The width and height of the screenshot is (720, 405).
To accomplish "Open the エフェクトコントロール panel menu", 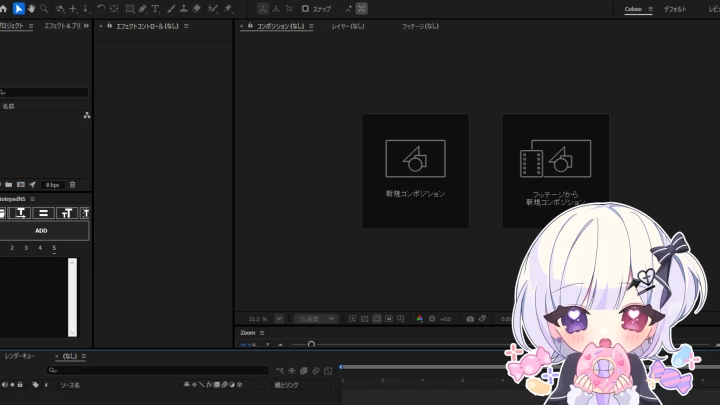I will [186, 26].
